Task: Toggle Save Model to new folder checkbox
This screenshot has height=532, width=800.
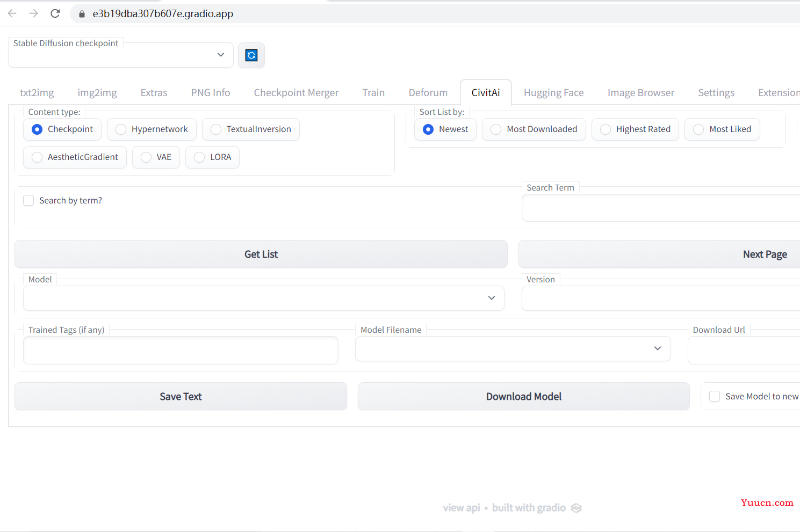Action: [x=715, y=396]
